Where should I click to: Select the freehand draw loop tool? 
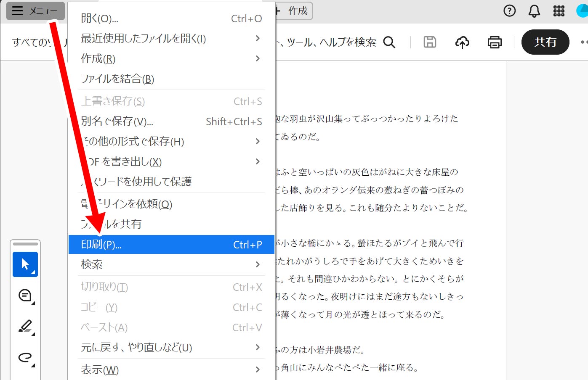point(25,357)
